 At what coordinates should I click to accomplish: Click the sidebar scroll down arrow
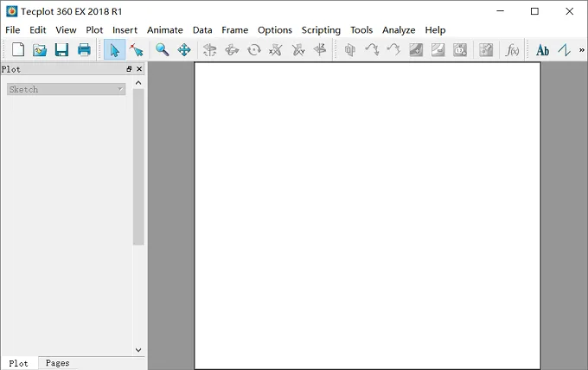point(138,349)
